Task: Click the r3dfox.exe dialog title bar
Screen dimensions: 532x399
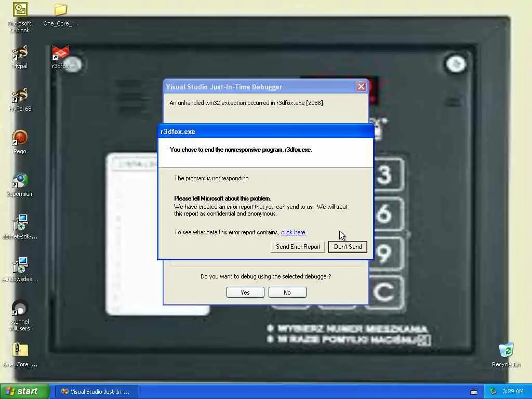Action: pos(265,131)
